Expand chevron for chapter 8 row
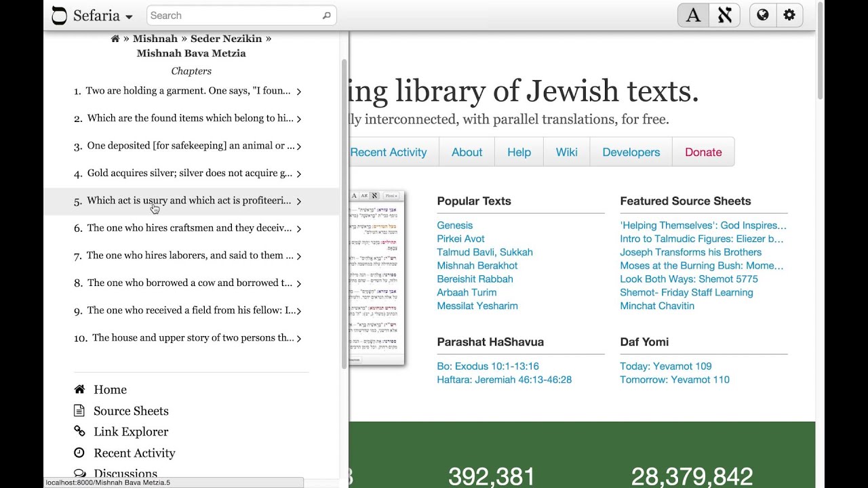The image size is (868, 488). tap(298, 283)
